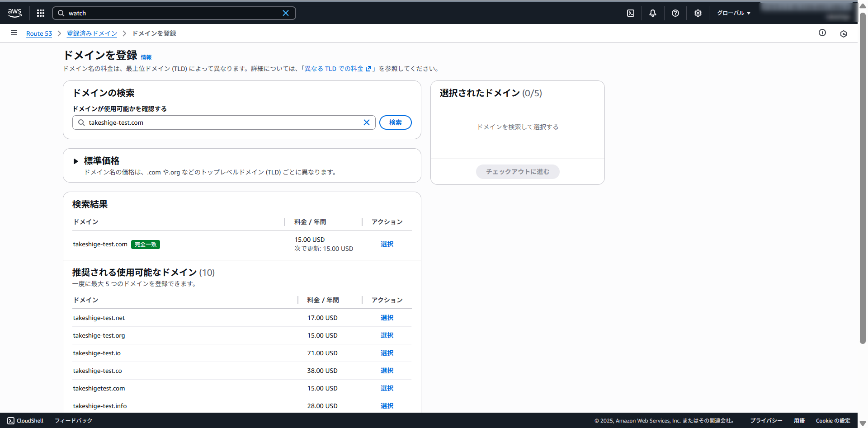This screenshot has height=428, width=868.
Task: Select the takeshige-test.io domain
Action: [387, 353]
